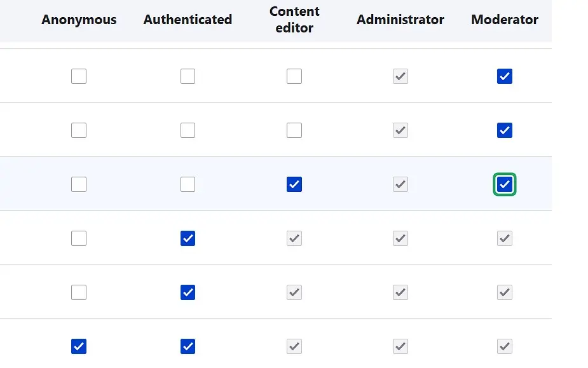The height and width of the screenshot is (368, 588).
Task: Select the Moderator column header
Action: pyautogui.click(x=504, y=20)
